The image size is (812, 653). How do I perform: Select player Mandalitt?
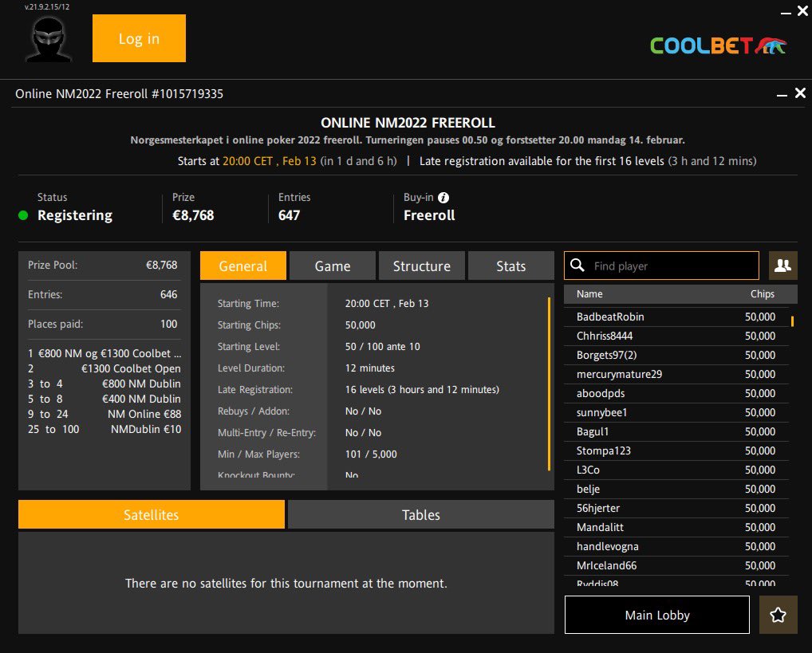(x=676, y=527)
